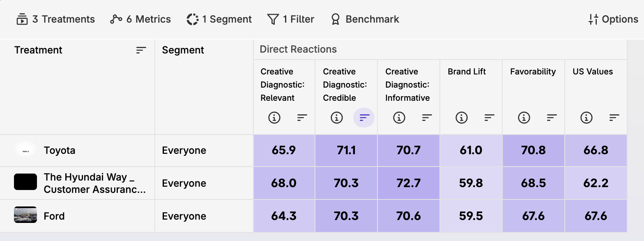
Task: Click the Creative Diagnostic: Relevant header label
Action: (x=283, y=85)
